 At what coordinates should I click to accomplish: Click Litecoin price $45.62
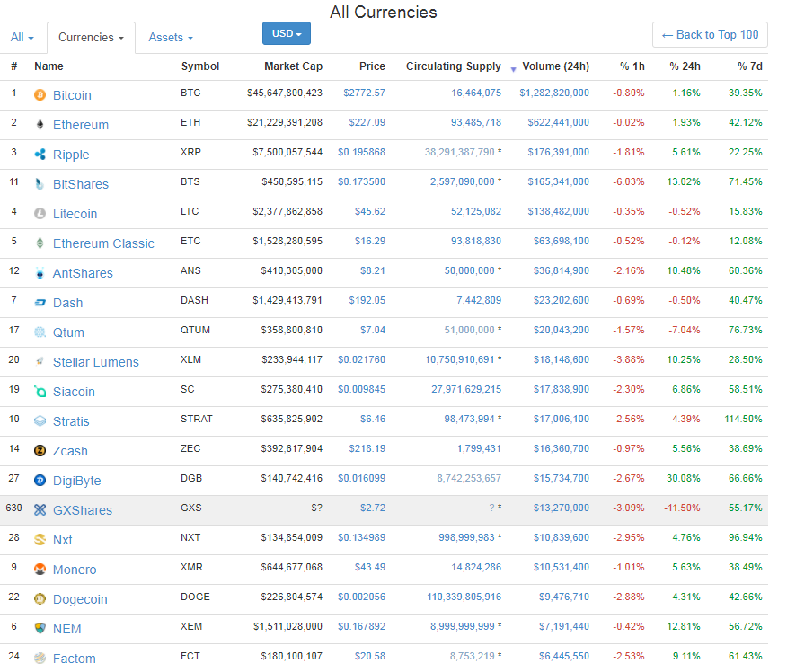pos(370,211)
